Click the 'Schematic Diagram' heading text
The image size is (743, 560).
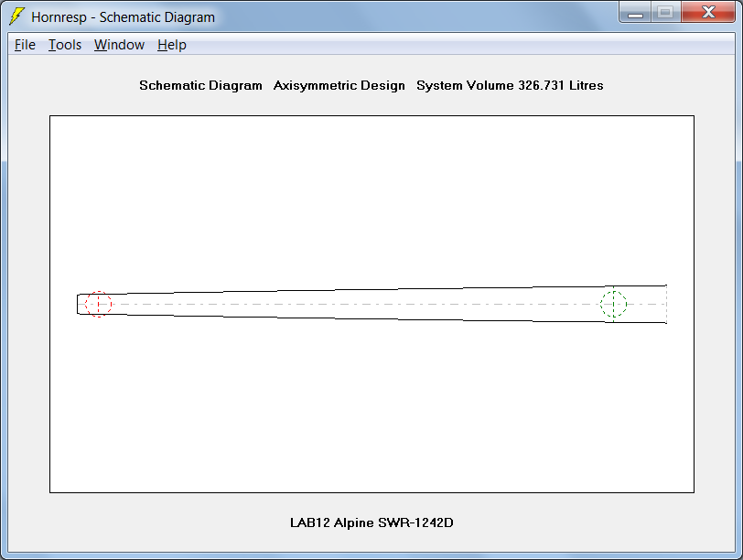tap(200, 85)
